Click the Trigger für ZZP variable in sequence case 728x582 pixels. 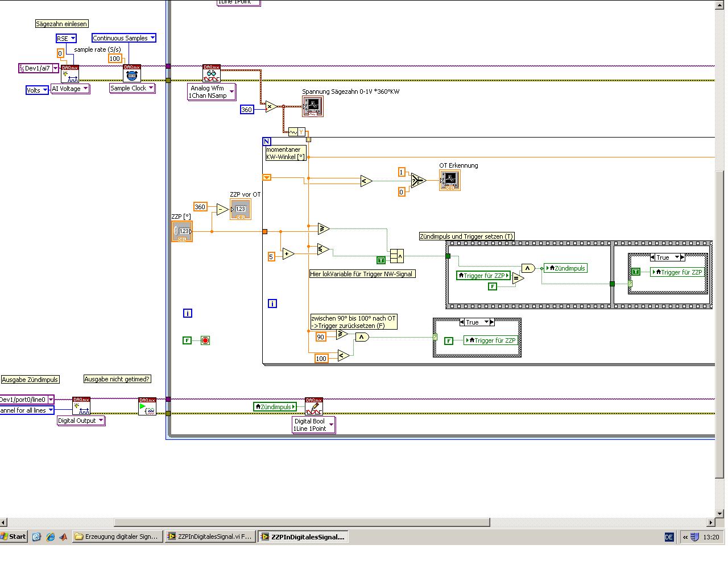click(677, 272)
